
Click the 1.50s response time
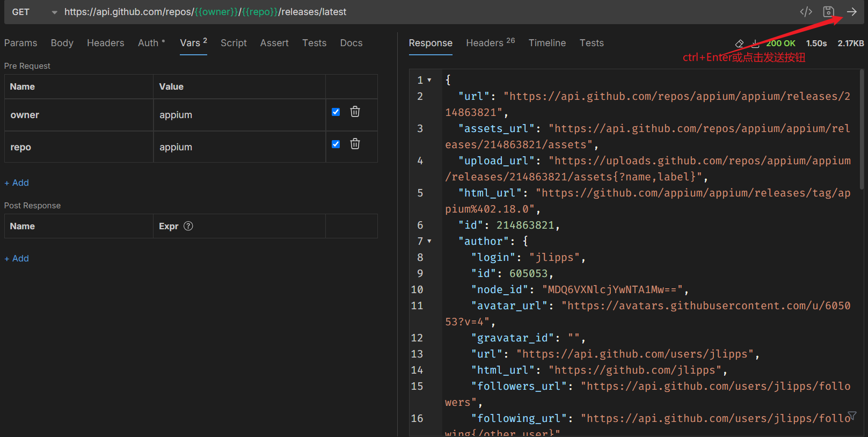click(x=816, y=43)
